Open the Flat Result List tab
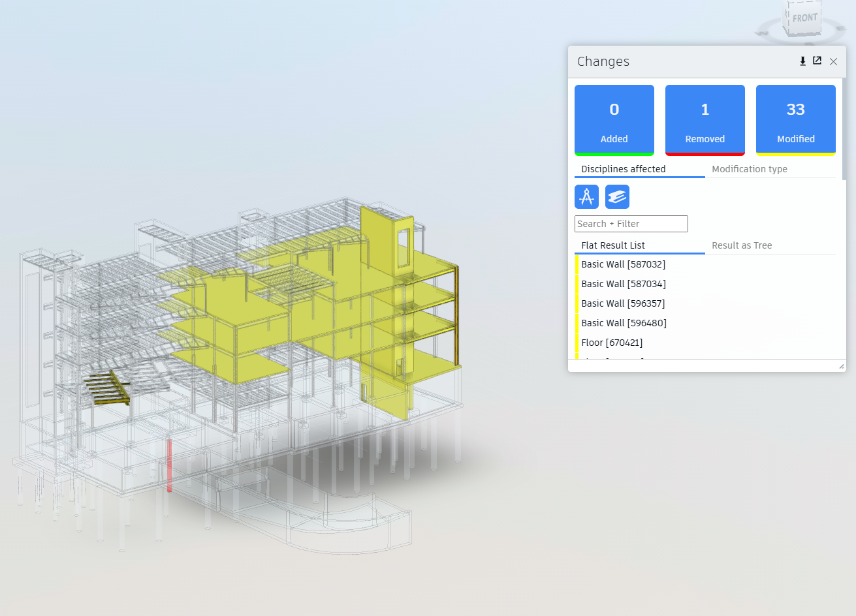Viewport: 856px width, 616px height. click(612, 245)
